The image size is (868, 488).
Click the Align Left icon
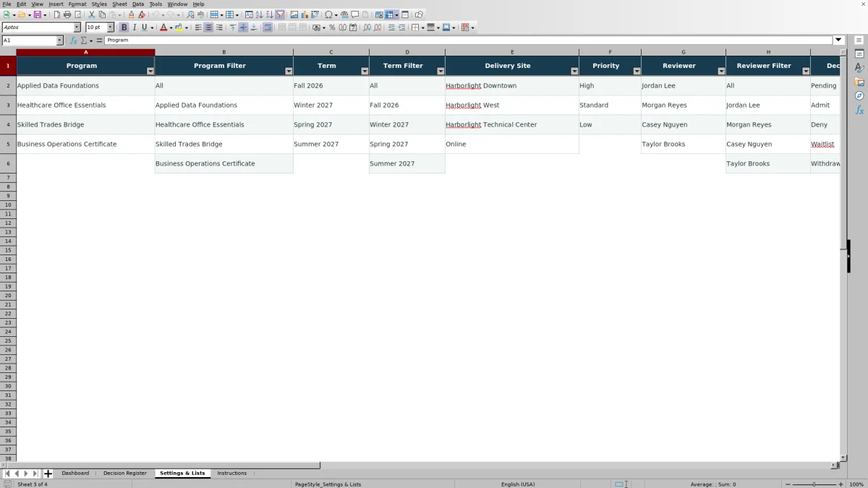click(x=198, y=27)
